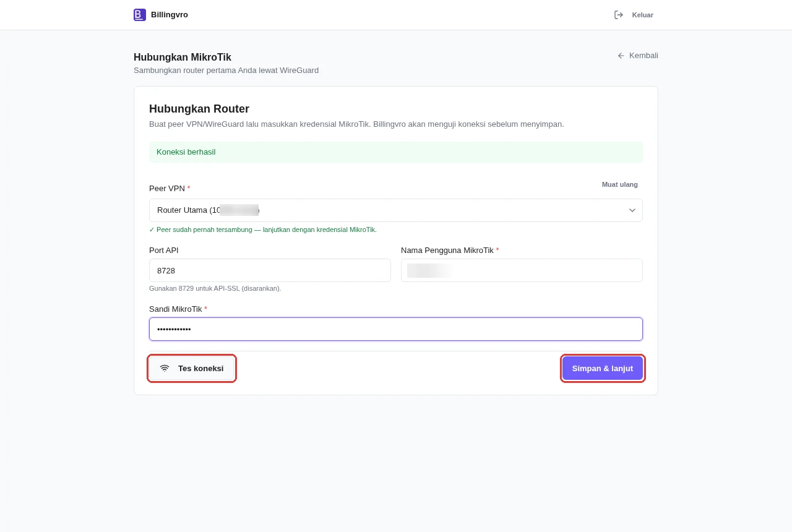The image size is (792, 532).
Task: Click 'Sambungkan router pertama Anda' subtitle
Action: click(226, 71)
